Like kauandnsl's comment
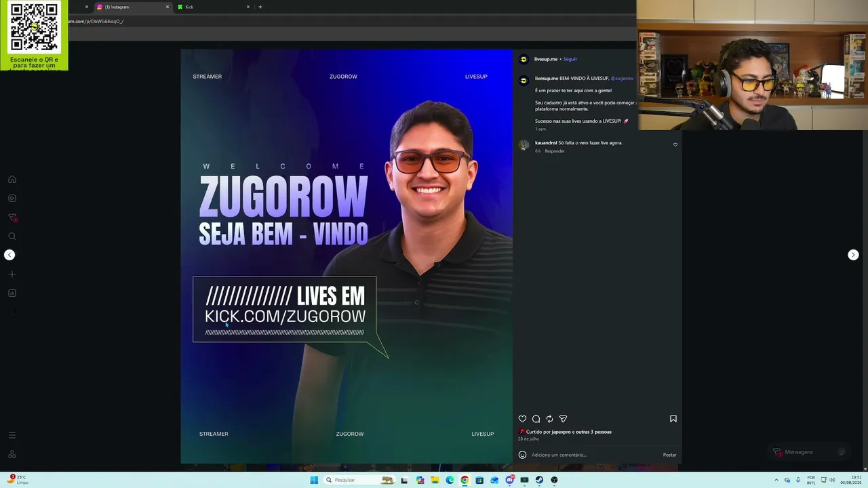 [x=675, y=144]
